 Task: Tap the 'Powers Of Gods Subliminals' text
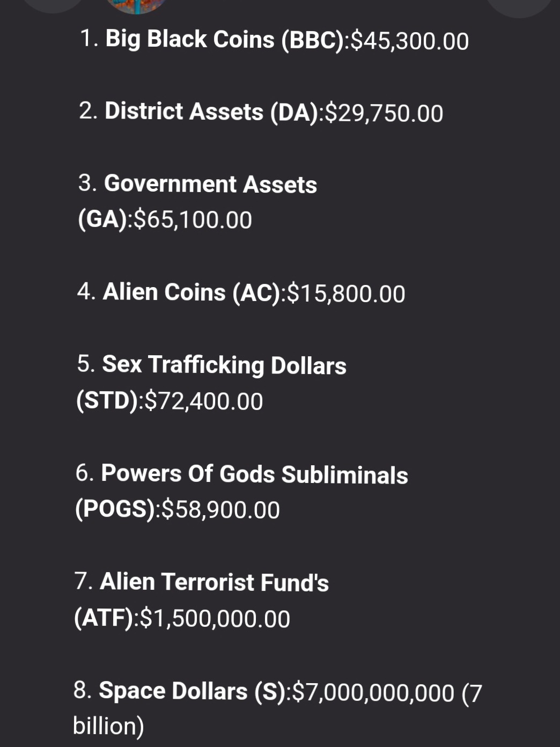pos(254,474)
